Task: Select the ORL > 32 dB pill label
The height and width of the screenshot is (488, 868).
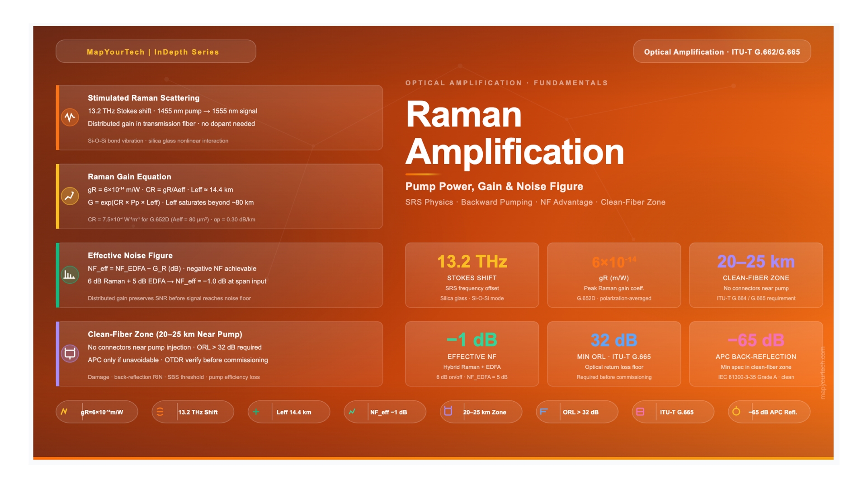Action: tap(580, 412)
